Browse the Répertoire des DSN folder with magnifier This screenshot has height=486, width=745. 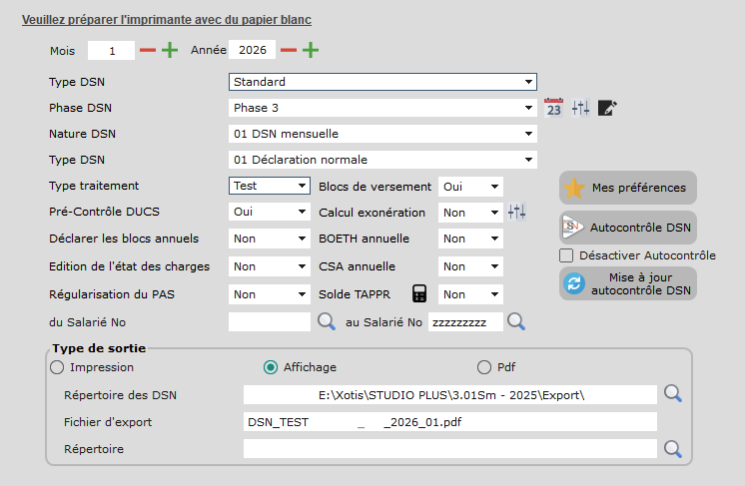point(673,394)
